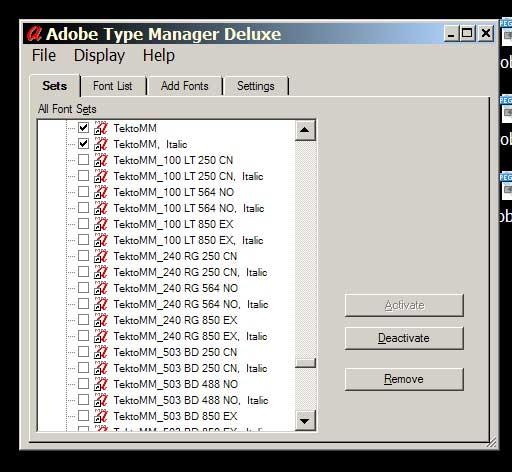512x472 pixels.
Task: Uncheck the TektoMM font checkbox
Action: 83,127
